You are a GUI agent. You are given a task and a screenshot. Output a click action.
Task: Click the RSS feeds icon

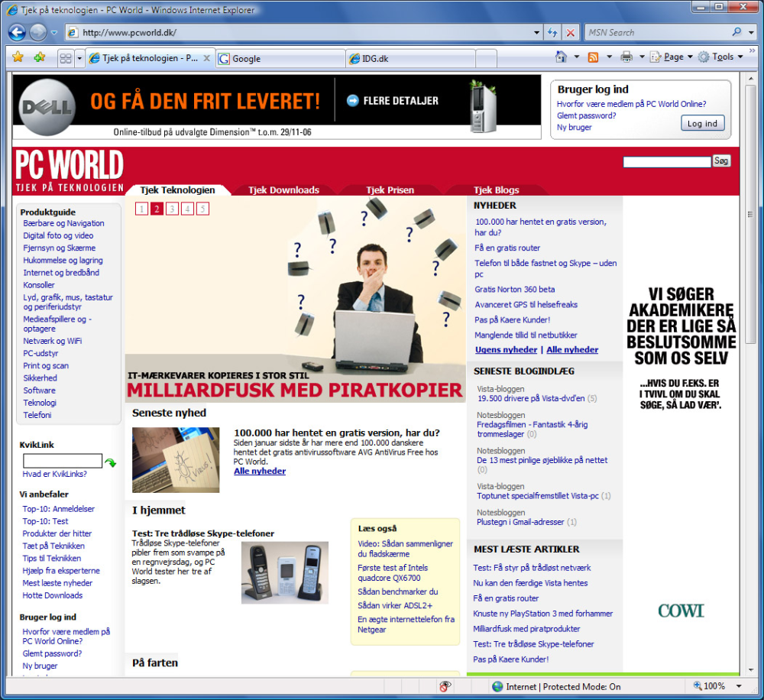click(593, 57)
